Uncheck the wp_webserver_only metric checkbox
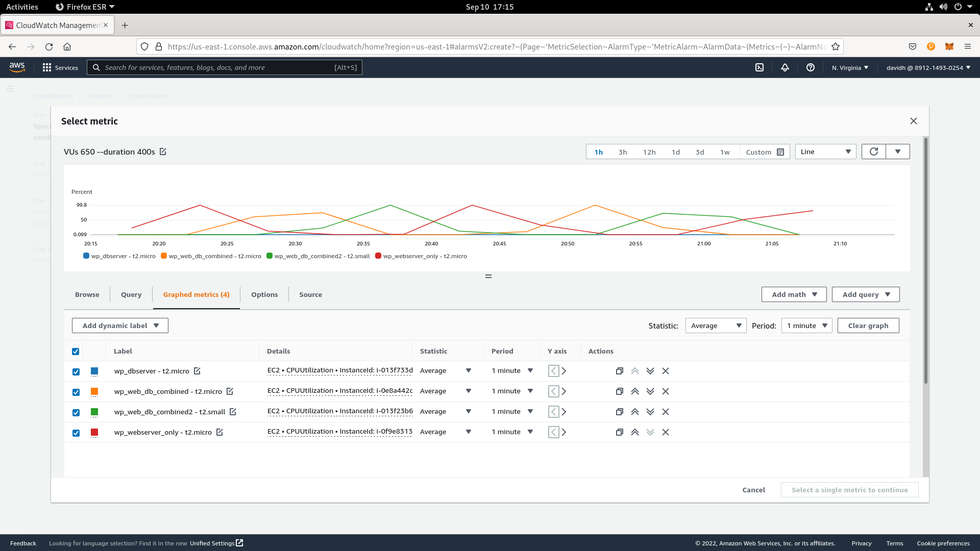Screen dimensions: 980x551 [76, 433]
